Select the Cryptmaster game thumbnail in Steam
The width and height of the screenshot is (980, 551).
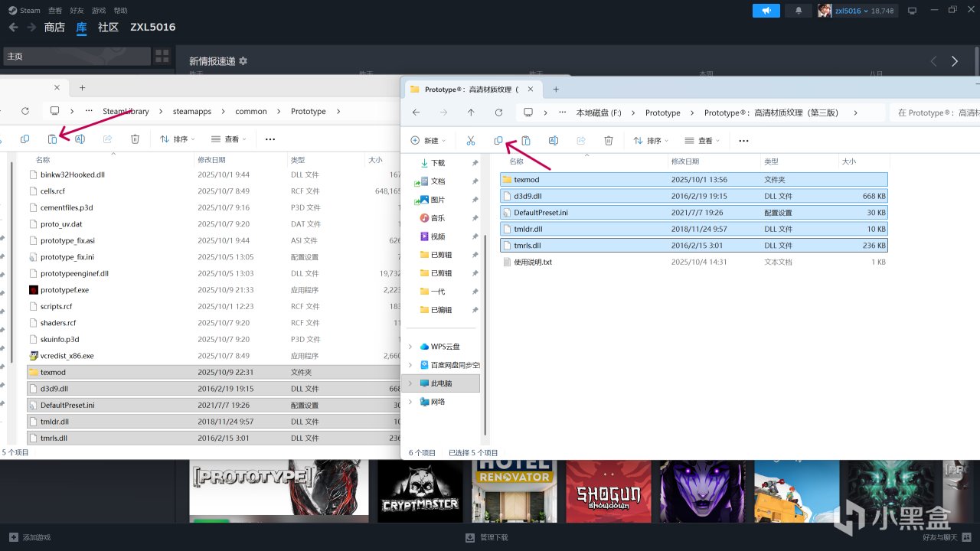tap(420, 491)
